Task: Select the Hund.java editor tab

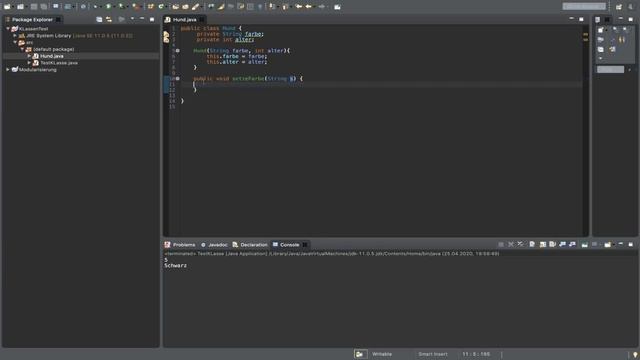Action: coord(184,20)
